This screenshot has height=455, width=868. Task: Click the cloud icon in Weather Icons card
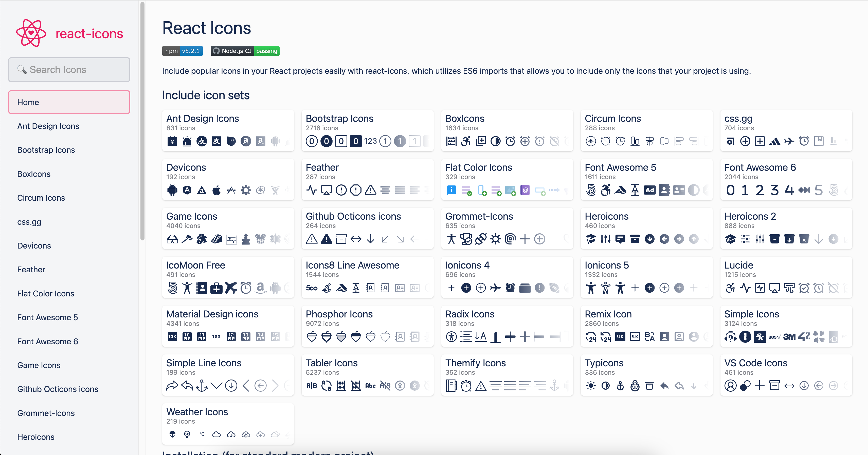pos(216,434)
